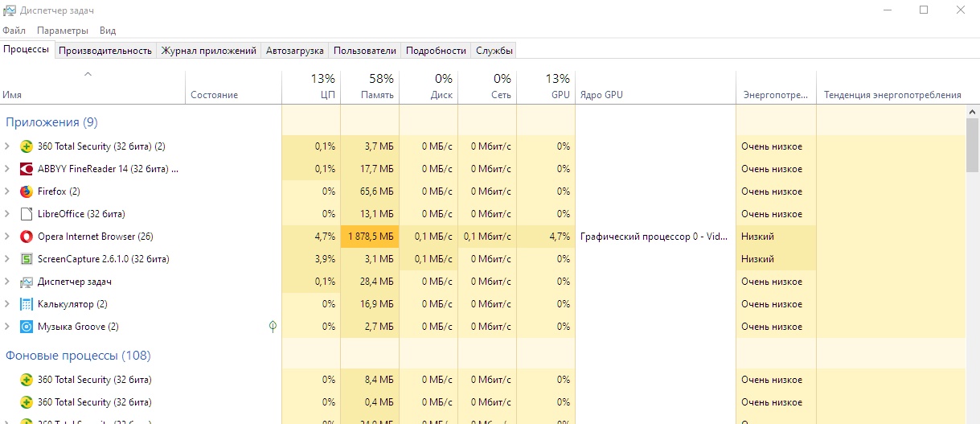Open the Вид menu
The width and height of the screenshot is (980, 424).
(108, 31)
